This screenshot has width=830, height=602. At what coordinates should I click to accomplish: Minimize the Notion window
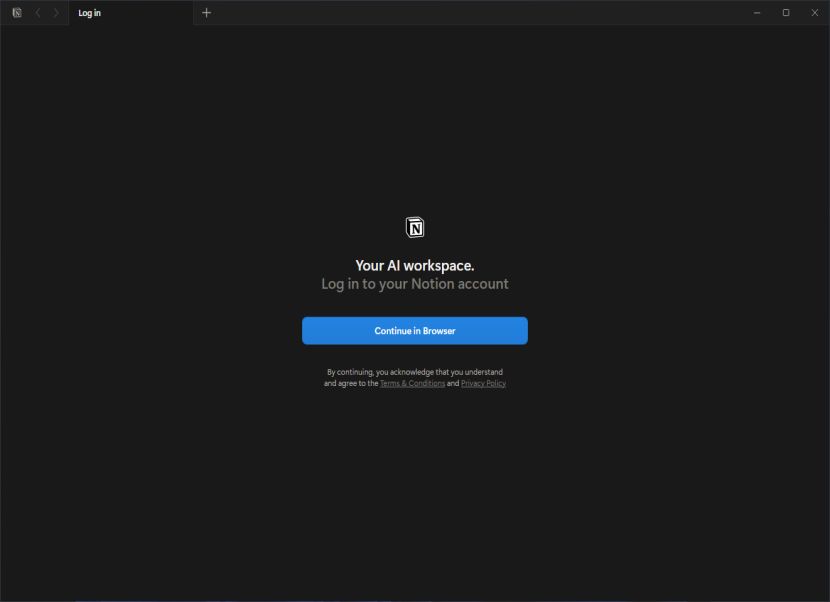[x=757, y=13]
